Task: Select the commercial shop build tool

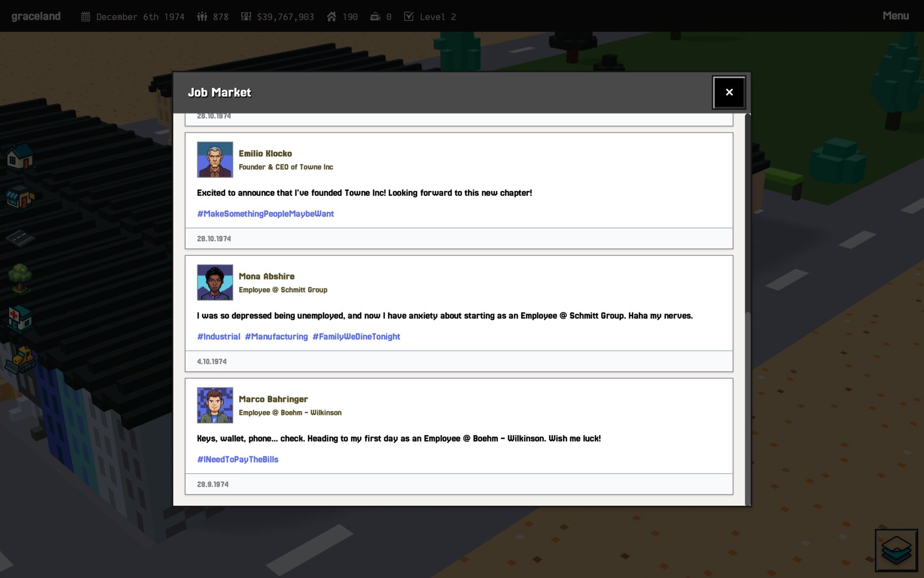Action: pyautogui.click(x=20, y=196)
